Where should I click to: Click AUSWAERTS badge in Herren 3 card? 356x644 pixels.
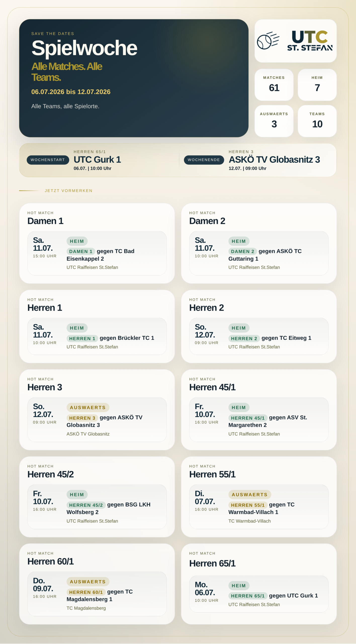[x=88, y=407]
